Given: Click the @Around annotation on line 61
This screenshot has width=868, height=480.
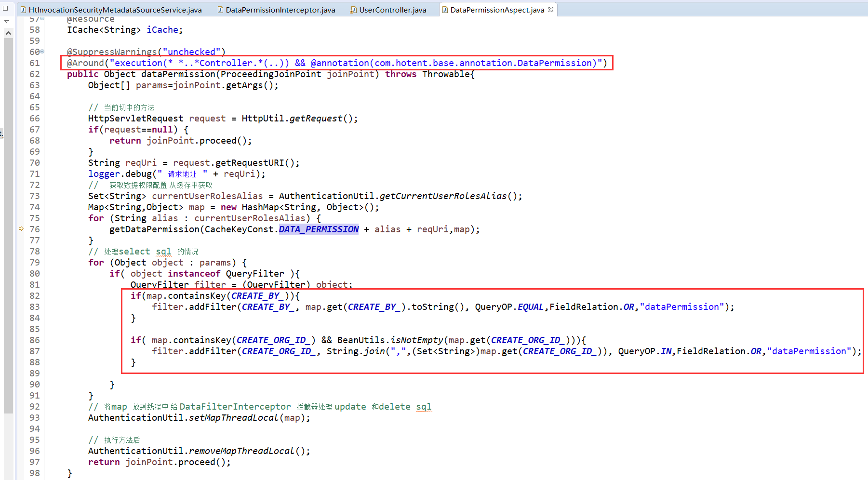Looking at the screenshot, I should (x=85, y=63).
